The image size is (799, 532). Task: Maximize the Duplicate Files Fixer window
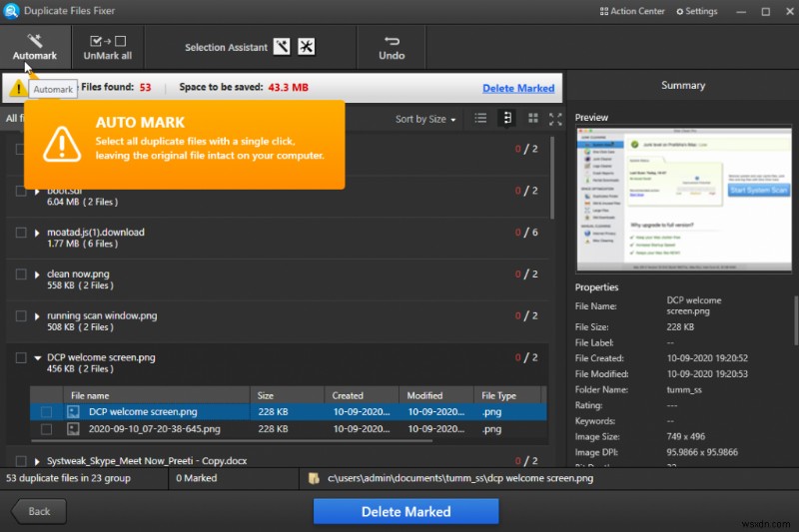(x=765, y=11)
